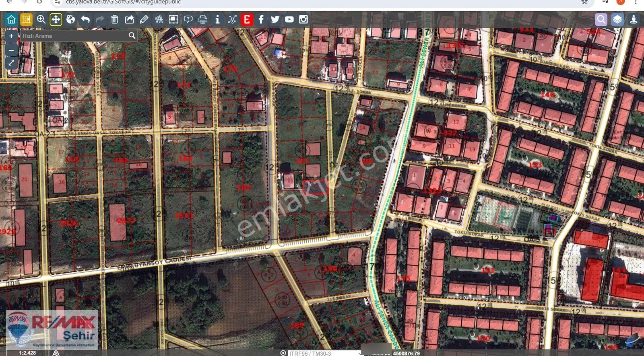This screenshot has width=644, height=356.
Task: Open the YouTube link
Action: pos(289,19)
